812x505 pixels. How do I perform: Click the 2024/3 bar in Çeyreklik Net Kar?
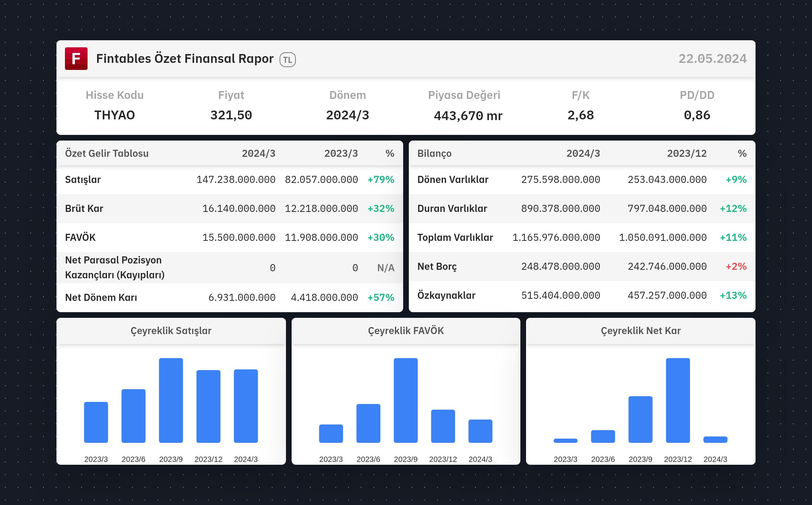[715, 440]
